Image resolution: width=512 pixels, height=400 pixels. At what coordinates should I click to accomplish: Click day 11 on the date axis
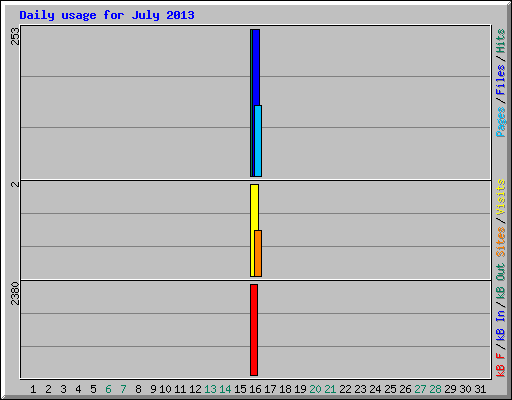point(180,389)
